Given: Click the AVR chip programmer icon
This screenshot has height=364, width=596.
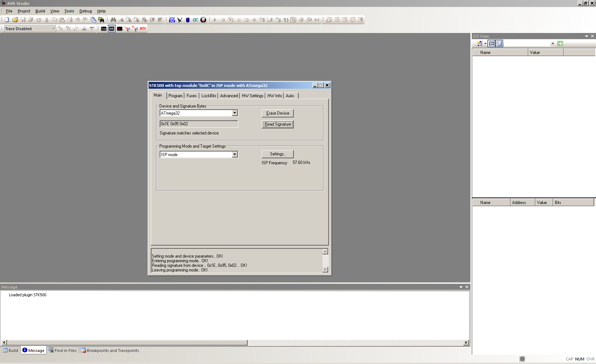Looking at the screenshot, I should [112, 29].
